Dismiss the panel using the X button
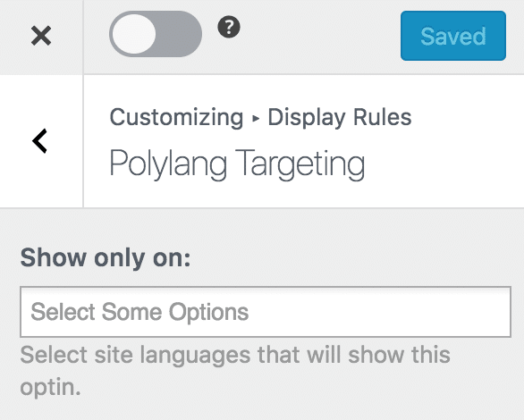This screenshot has height=420, width=524. 41,36
